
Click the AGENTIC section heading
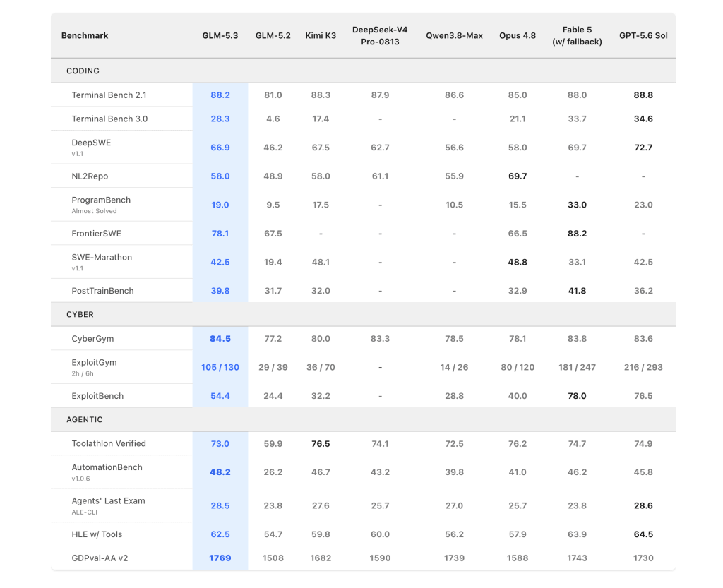[x=85, y=419]
